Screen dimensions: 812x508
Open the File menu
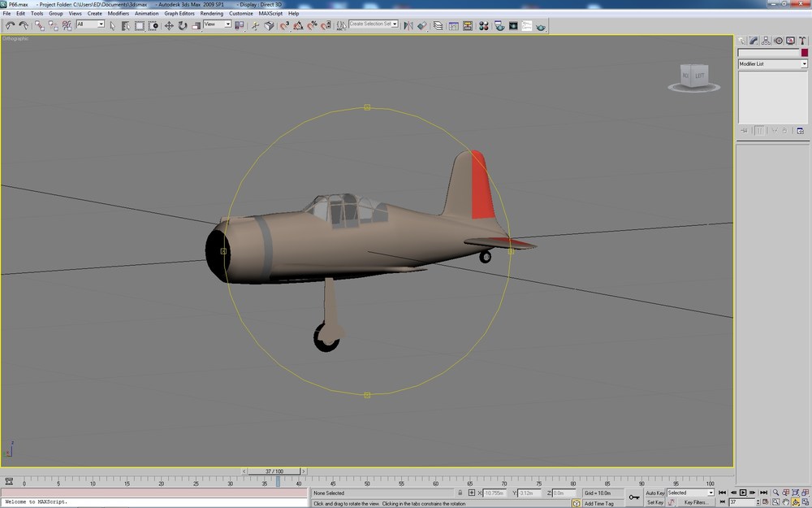[x=6, y=14]
